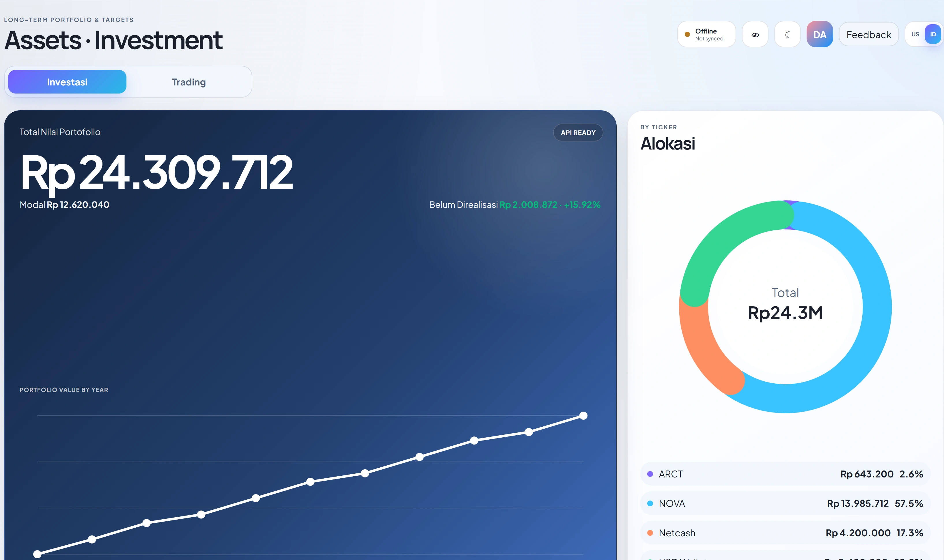Open the DA profile avatar
The image size is (944, 560).
coord(820,34)
